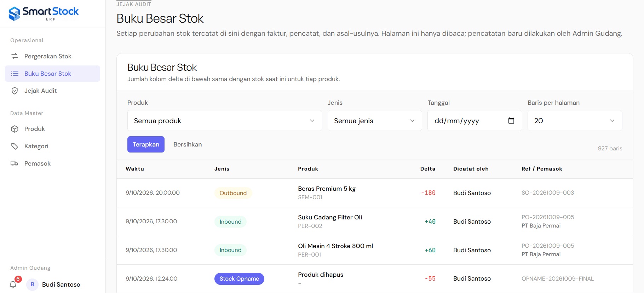Image resolution: width=644 pixels, height=293 pixels.
Task: Open the calendar picker icon
Action: click(x=511, y=121)
